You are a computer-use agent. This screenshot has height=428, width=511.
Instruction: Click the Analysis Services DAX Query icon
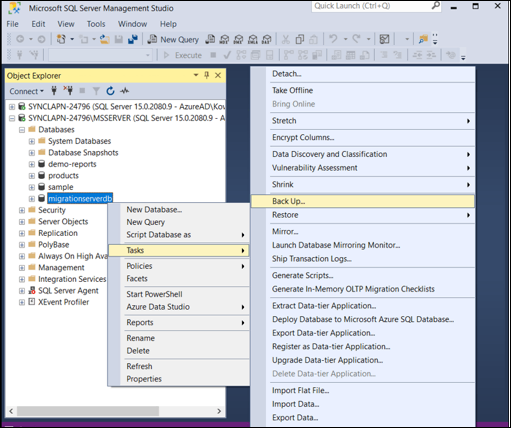[x=267, y=39]
